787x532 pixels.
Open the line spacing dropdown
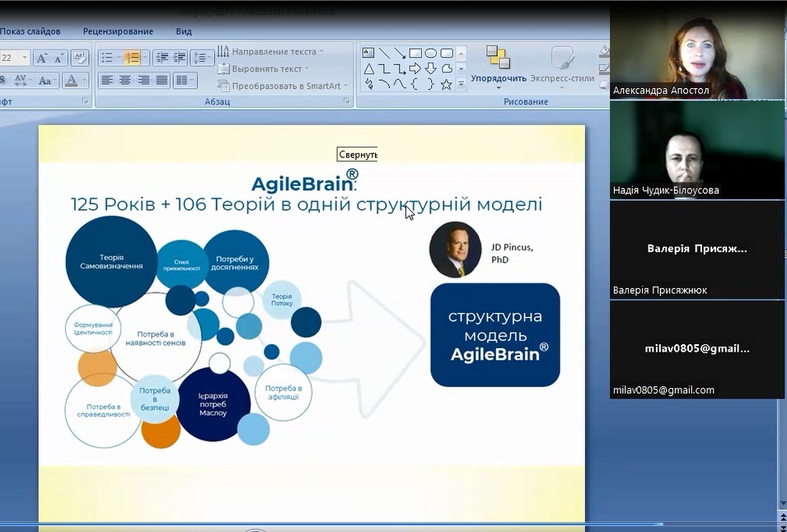coord(202,58)
